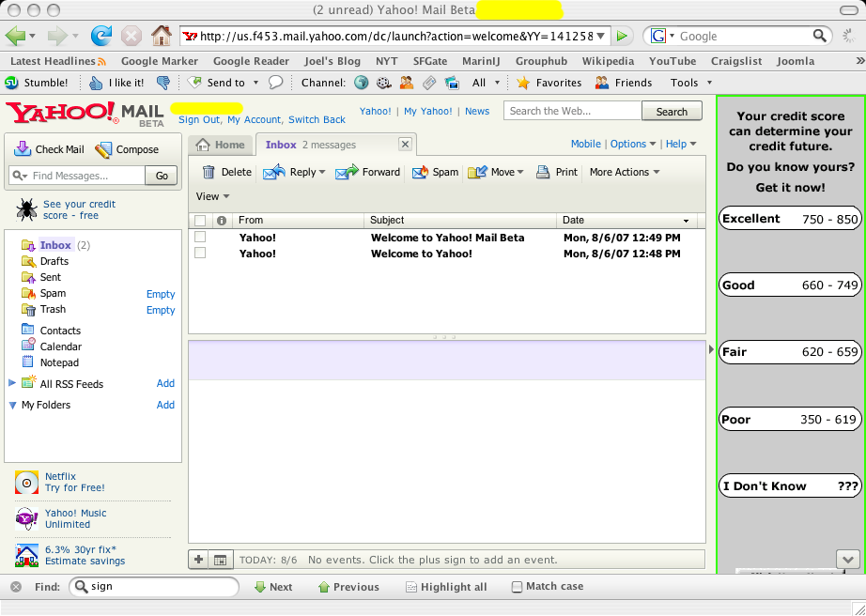Viewport: 866px width, 616px height.
Task: Click the Delete trash icon in mail toolbar
Action: [x=209, y=172]
